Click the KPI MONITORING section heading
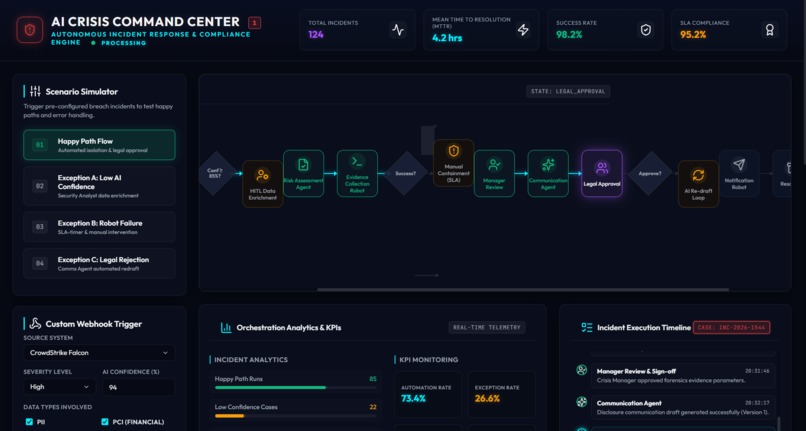Viewport: 806px width, 431px height. pos(429,360)
